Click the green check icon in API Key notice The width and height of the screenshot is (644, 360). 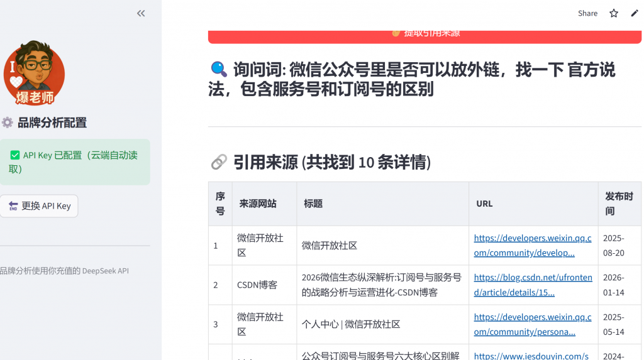click(x=15, y=155)
